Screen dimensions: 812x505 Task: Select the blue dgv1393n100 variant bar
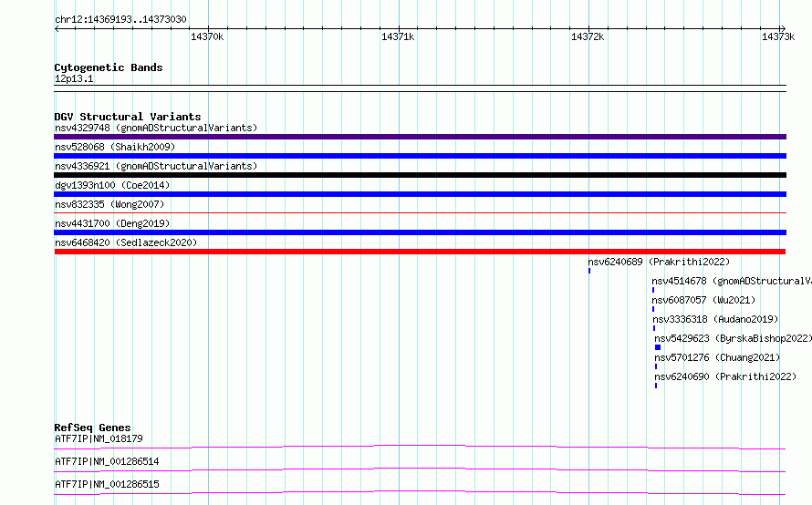coord(420,194)
